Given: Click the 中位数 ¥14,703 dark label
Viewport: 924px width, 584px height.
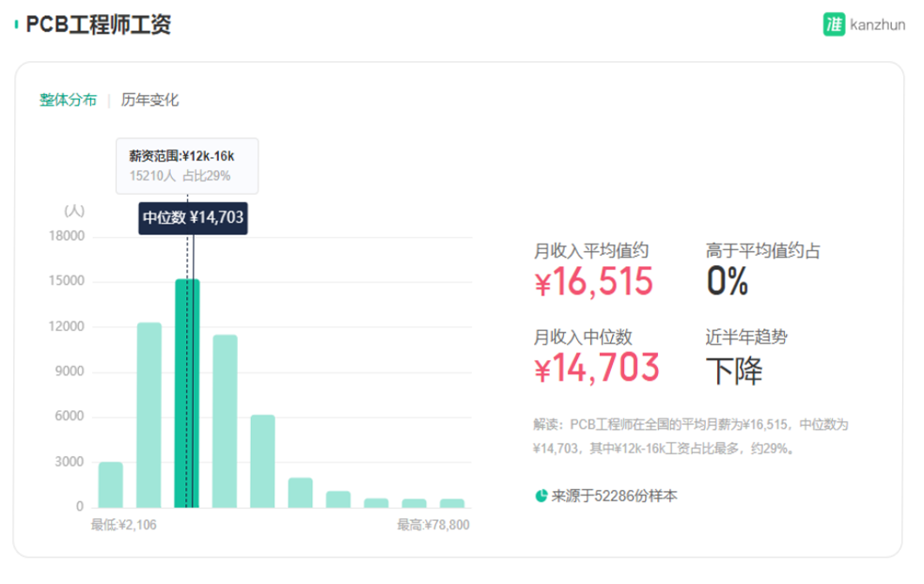Looking at the screenshot, I should (x=194, y=218).
